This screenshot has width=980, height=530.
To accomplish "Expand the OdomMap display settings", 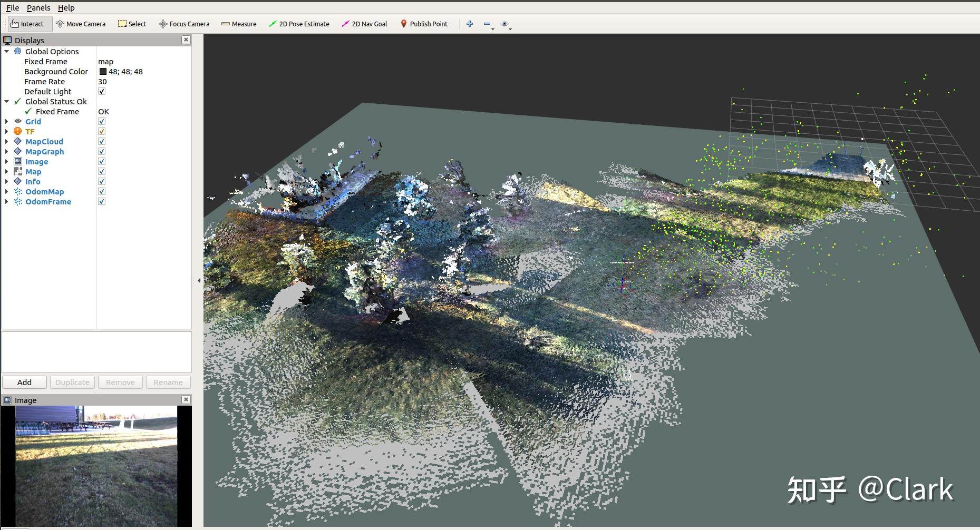I will [6, 191].
